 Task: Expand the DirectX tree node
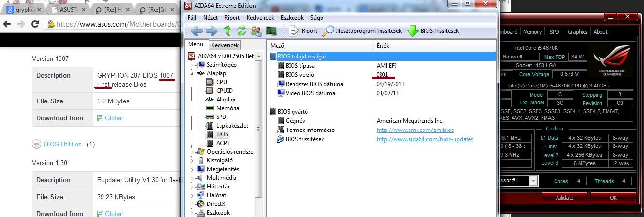[x=193, y=204]
